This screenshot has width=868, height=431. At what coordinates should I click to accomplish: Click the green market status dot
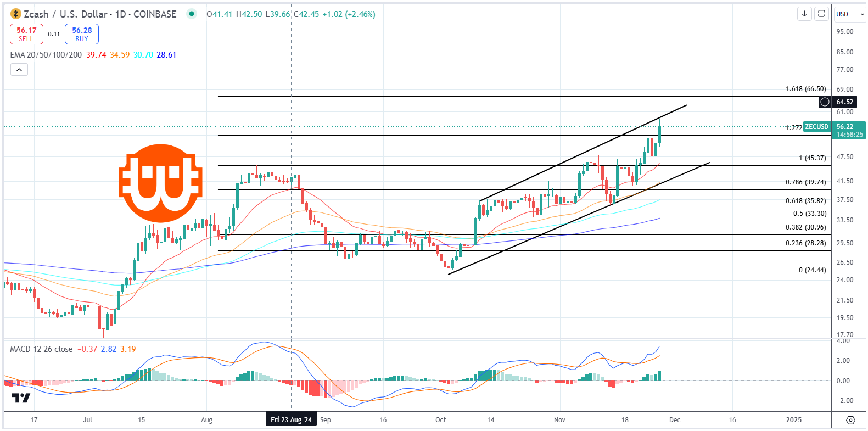[x=191, y=14]
